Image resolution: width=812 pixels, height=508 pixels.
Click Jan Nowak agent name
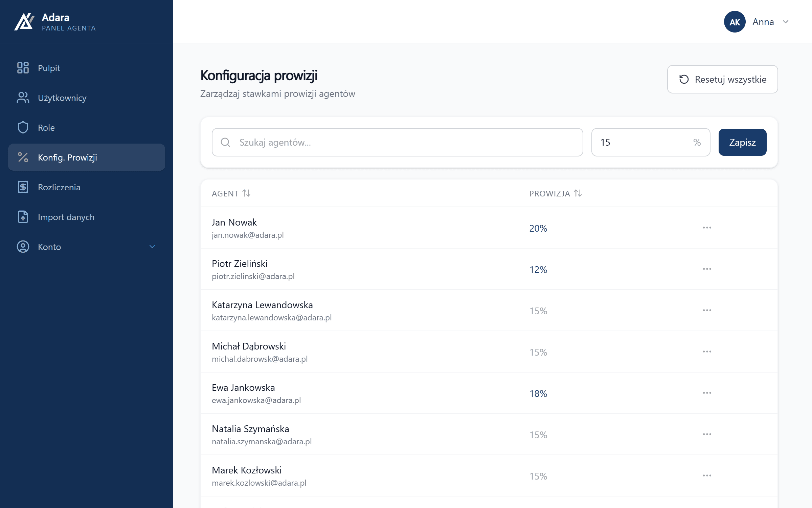(x=234, y=222)
